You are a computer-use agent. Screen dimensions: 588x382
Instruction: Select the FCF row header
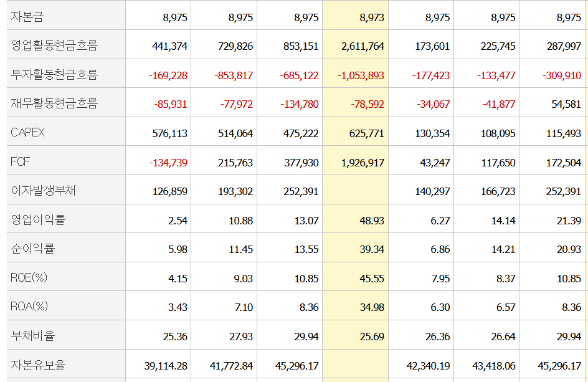(21, 162)
